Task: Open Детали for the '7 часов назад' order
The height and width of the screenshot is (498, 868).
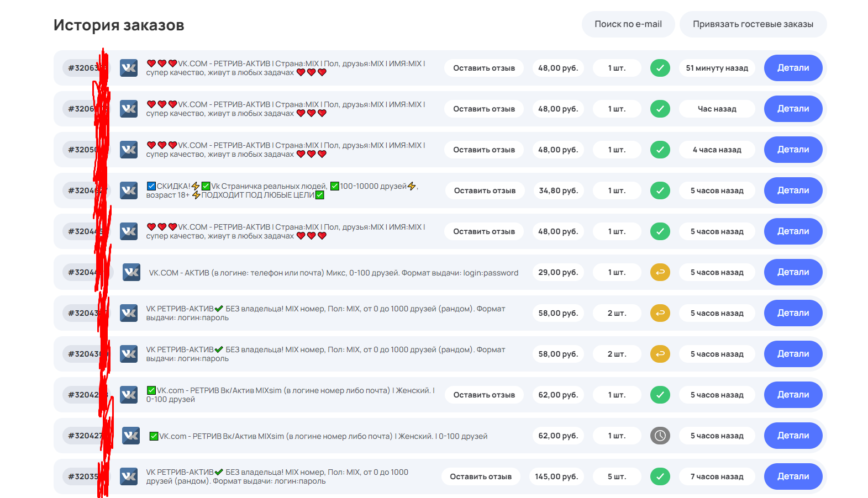Action: (793, 476)
